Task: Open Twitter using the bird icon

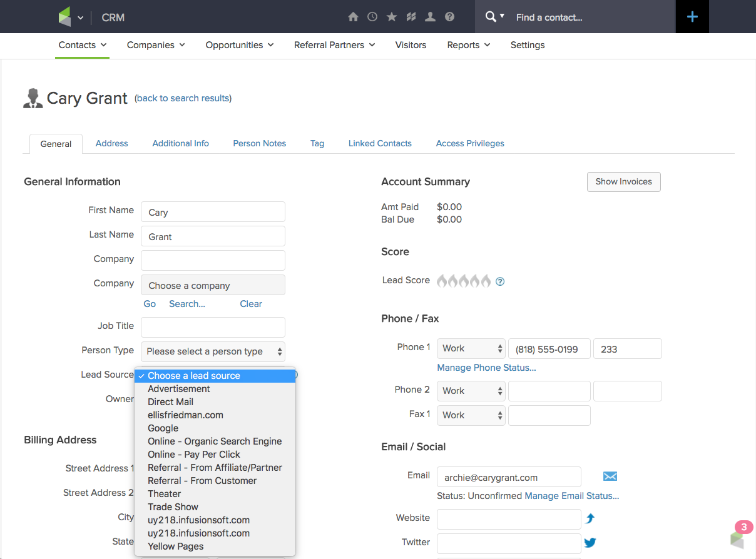Action: point(590,542)
